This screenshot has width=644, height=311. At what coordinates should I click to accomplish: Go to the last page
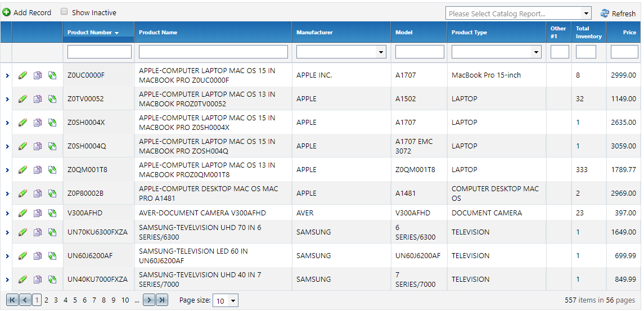coord(162,300)
